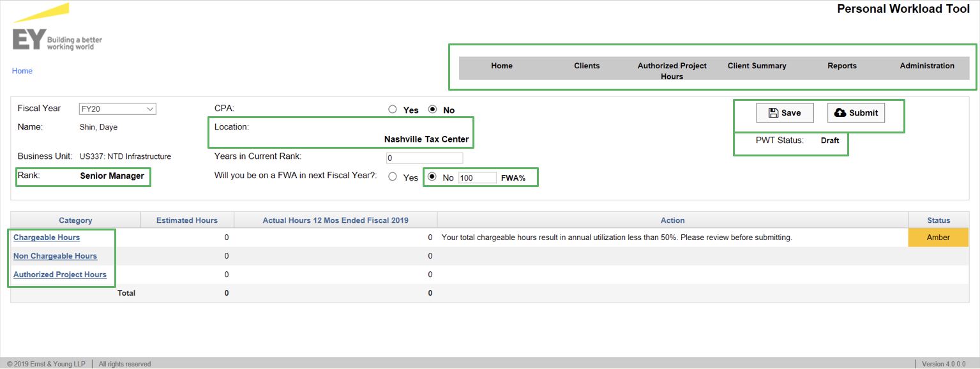Open the Home breadcrumb link
980x369 pixels.
point(22,71)
